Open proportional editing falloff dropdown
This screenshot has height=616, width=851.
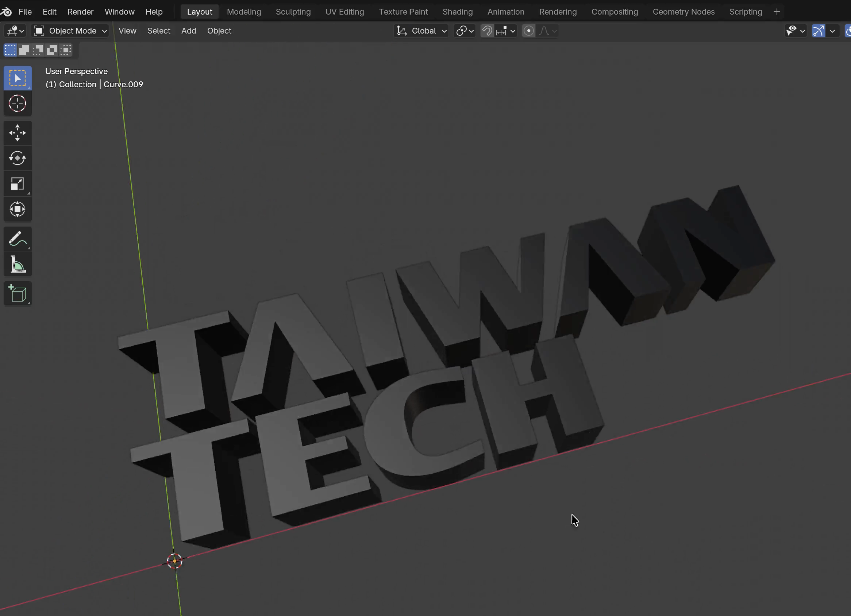tap(547, 31)
